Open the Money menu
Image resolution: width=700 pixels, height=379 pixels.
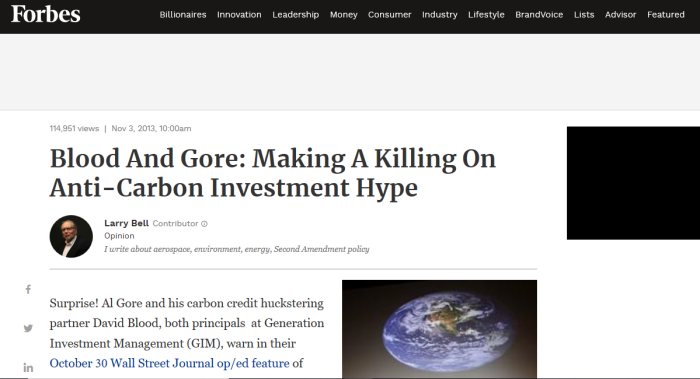[344, 15]
